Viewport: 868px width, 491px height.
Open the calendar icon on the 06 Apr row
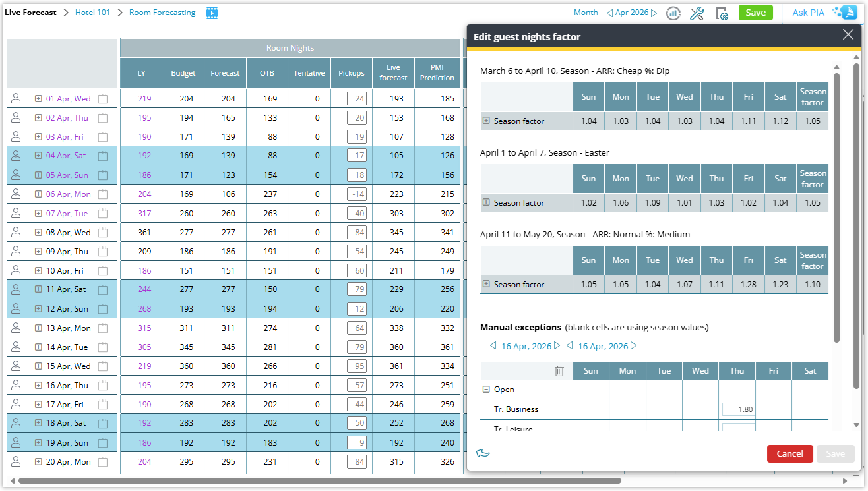tap(103, 194)
